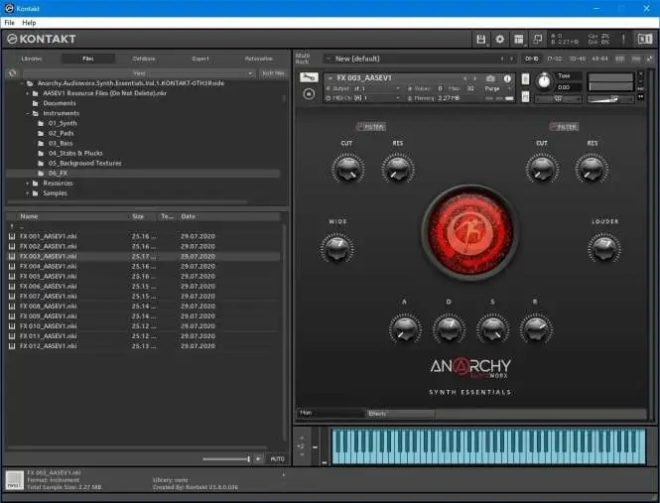Select the Effects tab at instrument bottom
This screenshot has width=660, height=503.
click(x=400, y=413)
